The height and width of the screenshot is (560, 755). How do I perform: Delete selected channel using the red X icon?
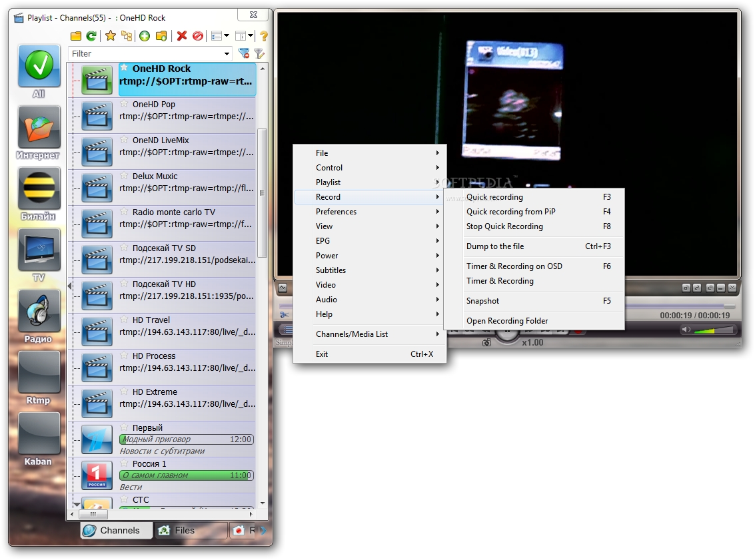tap(181, 35)
